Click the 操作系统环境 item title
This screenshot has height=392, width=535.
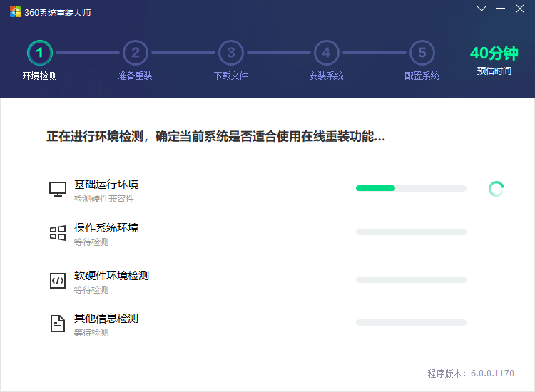[x=106, y=227]
